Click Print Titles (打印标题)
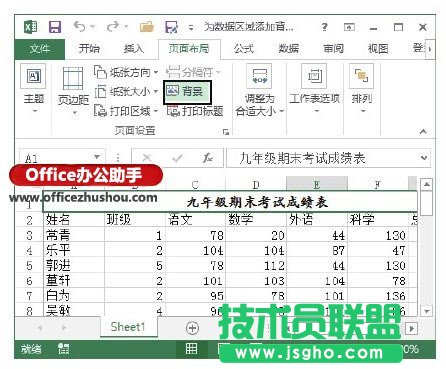Screen dimensions: 446x369 pyautogui.click(x=195, y=111)
